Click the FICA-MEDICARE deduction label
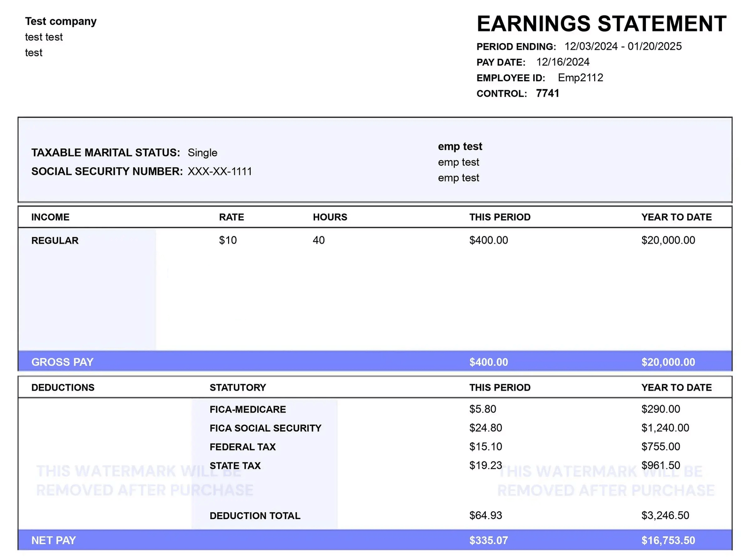 click(248, 409)
